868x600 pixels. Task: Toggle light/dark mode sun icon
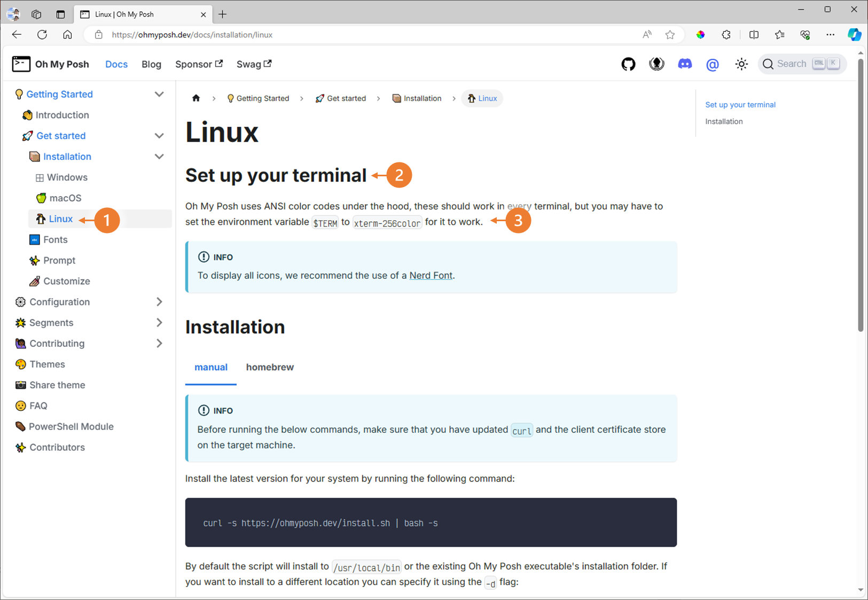point(741,64)
